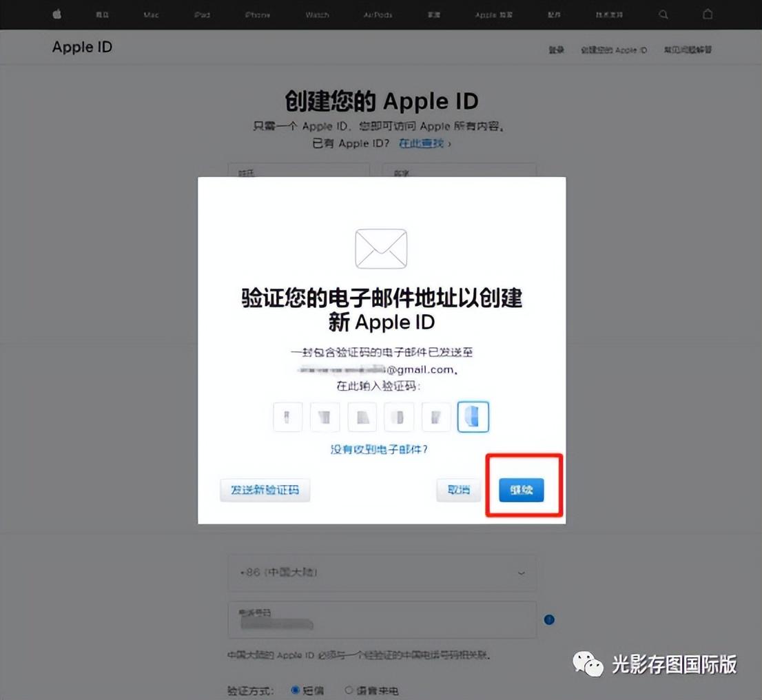This screenshot has width=762, height=700.
Task: Click the Apple ID page title
Action: point(82,47)
